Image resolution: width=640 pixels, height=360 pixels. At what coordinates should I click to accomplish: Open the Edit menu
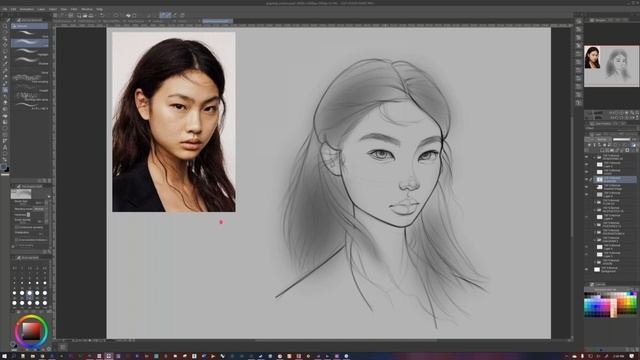(13, 9)
